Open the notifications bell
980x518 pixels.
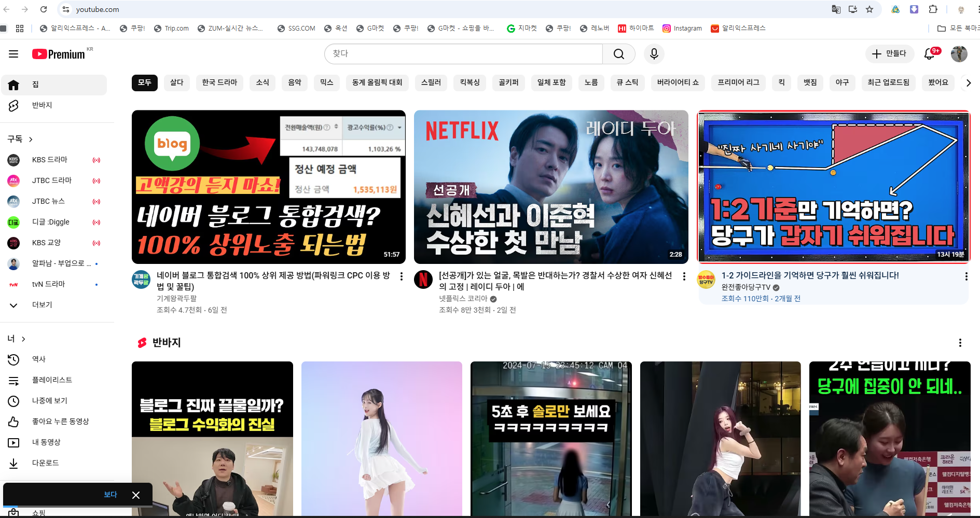(x=930, y=54)
